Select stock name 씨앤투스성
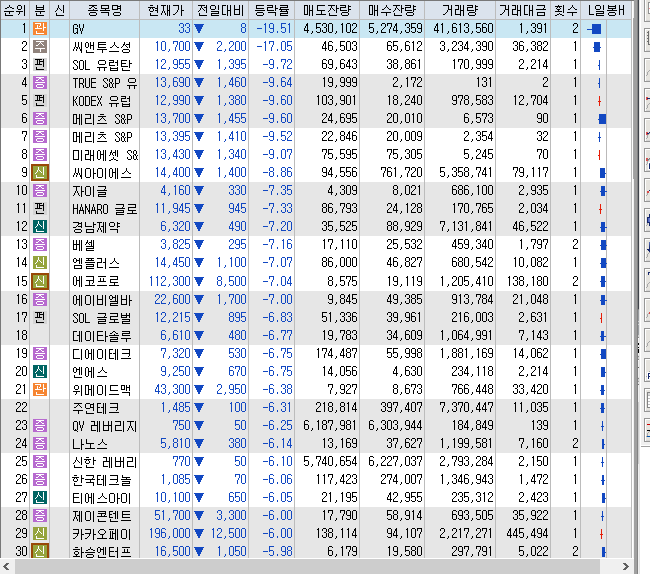This screenshot has height=574, width=650. [102, 47]
